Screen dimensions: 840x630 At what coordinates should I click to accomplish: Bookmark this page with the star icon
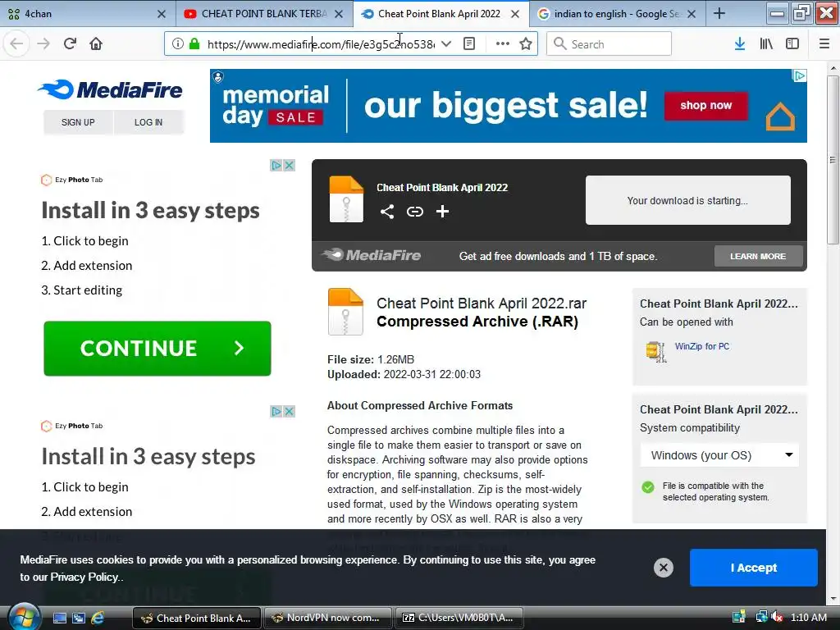(x=526, y=44)
